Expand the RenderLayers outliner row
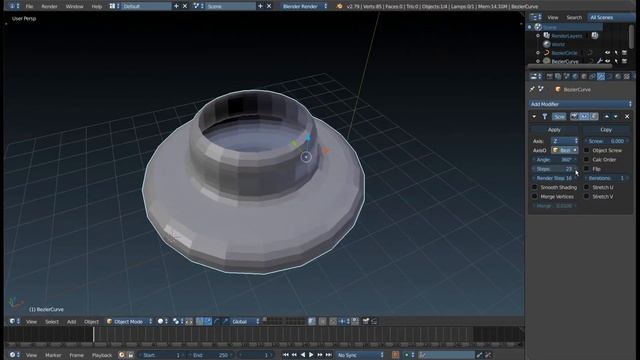Image resolution: width=640 pixels, height=360 pixels. click(538, 36)
